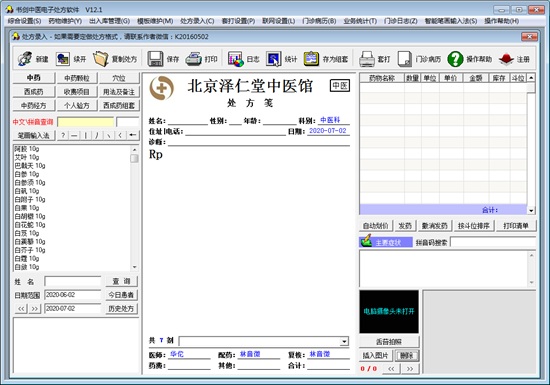Click the vertical stroke '丨' key
The height and width of the screenshot is (385, 550).
click(86, 135)
